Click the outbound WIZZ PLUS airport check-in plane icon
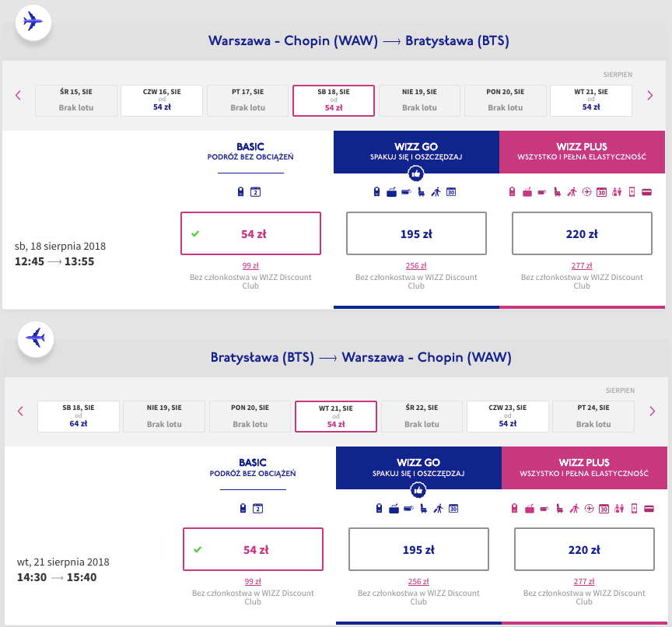672x627 pixels. click(x=586, y=192)
